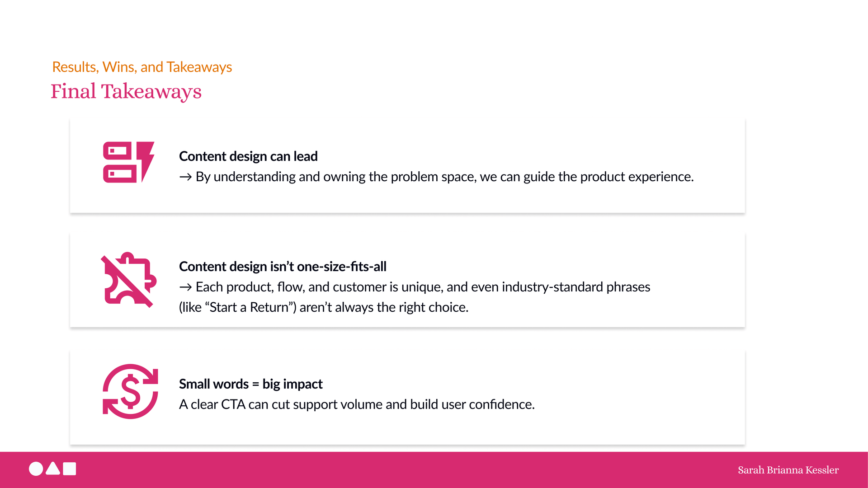Click the pink footer bar
The width and height of the screenshot is (868, 488).
pos(434,470)
